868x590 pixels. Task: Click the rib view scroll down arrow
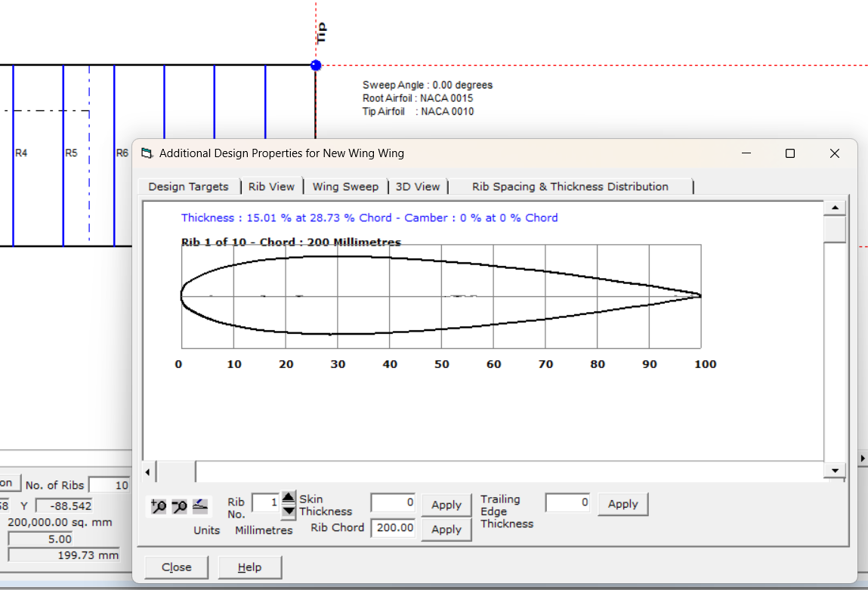[835, 471]
